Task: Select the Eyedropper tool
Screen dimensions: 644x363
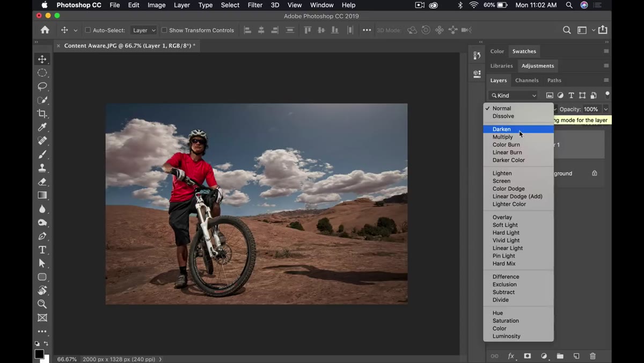Action: pos(42,127)
